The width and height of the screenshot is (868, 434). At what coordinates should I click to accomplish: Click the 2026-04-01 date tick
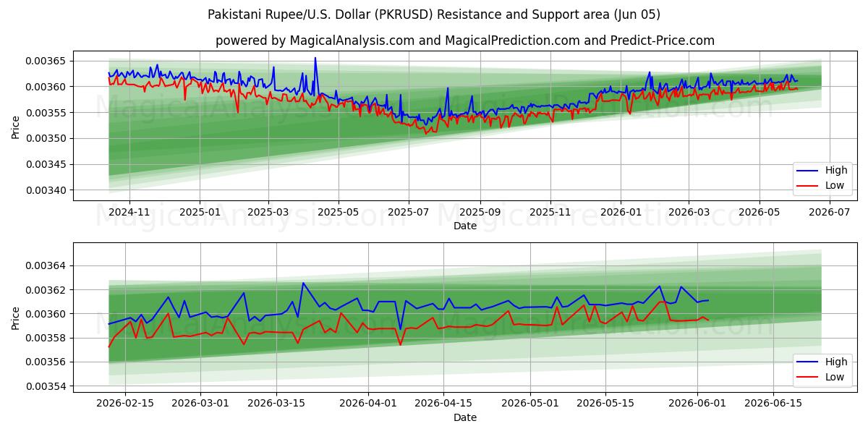(x=368, y=404)
